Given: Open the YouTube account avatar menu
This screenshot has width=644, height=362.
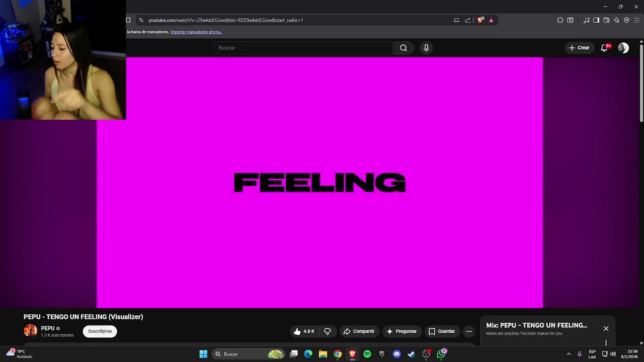Looking at the screenshot, I should 623,48.
